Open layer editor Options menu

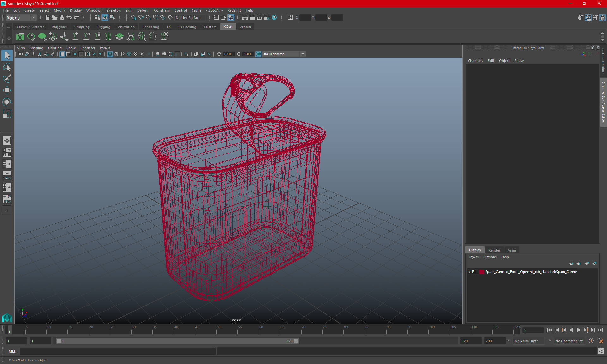[490, 257]
